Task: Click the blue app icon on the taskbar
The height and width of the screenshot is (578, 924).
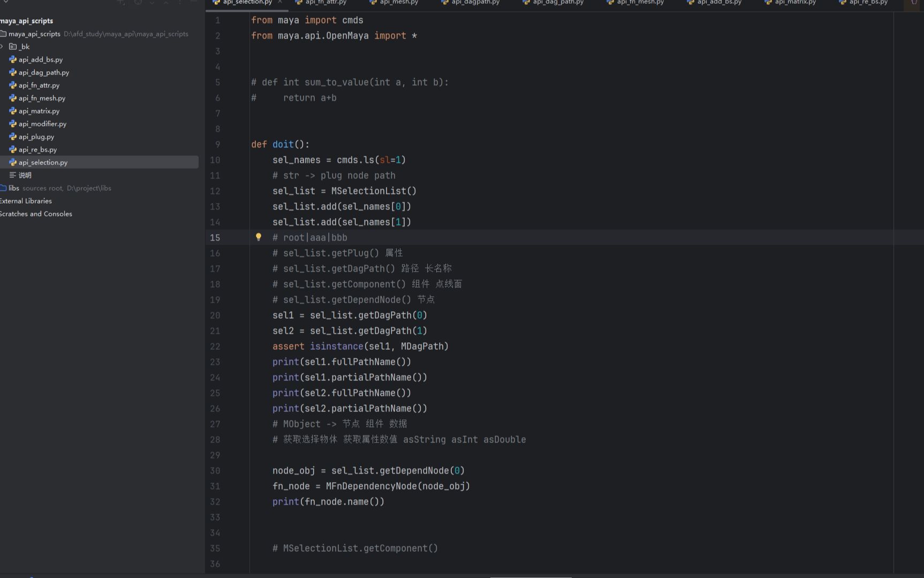Action: coord(32,576)
